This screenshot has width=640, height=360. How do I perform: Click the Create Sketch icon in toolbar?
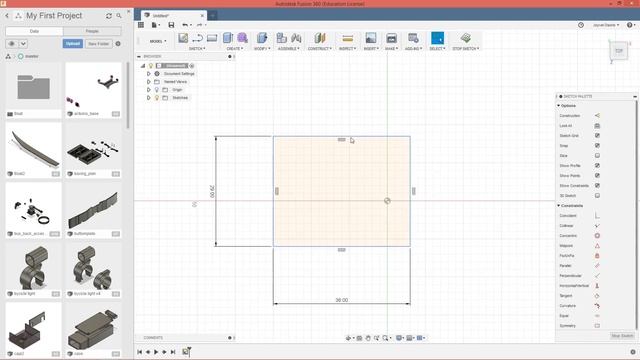183,38
